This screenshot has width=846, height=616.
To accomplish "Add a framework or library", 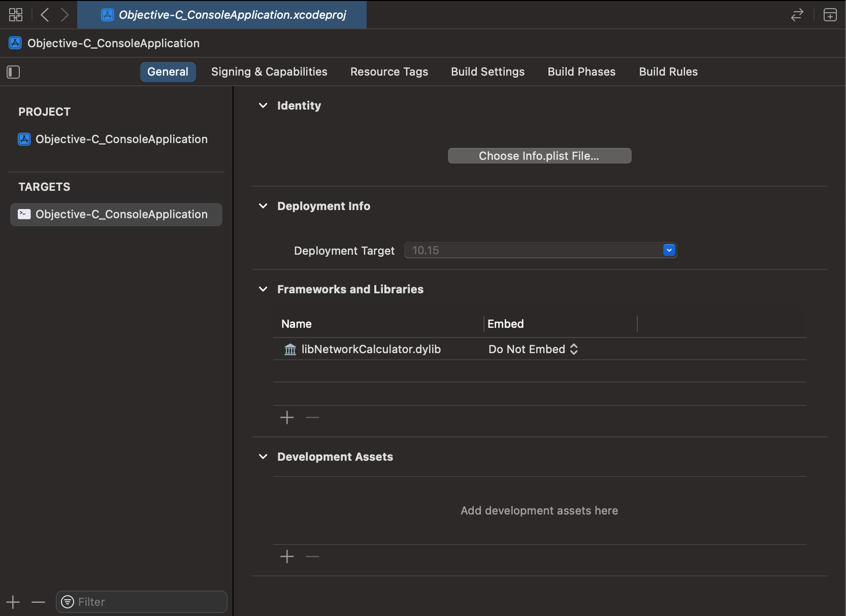I will (287, 418).
